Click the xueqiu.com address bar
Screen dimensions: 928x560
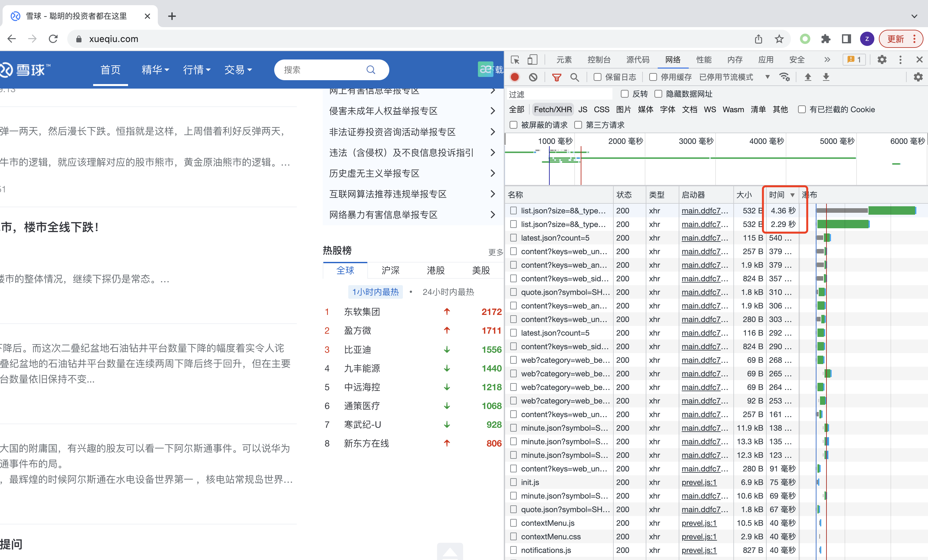click(x=411, y=39)
